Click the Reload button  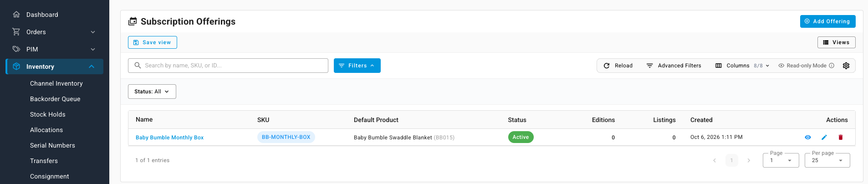click(618, 66)
